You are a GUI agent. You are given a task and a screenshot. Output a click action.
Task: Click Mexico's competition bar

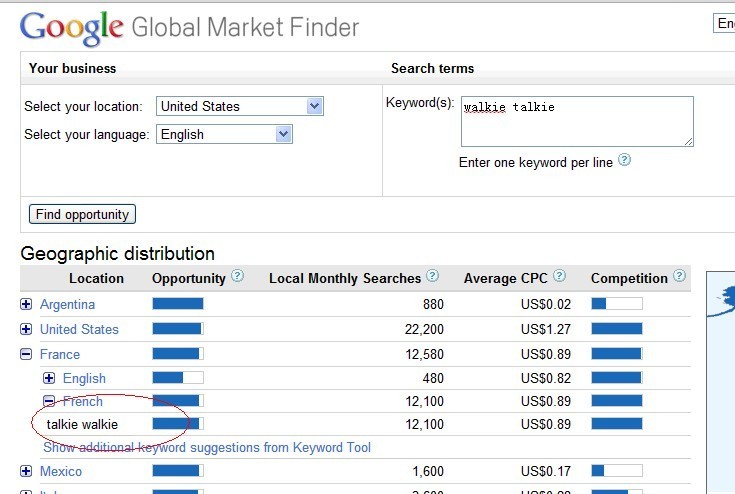pos(617,471)
